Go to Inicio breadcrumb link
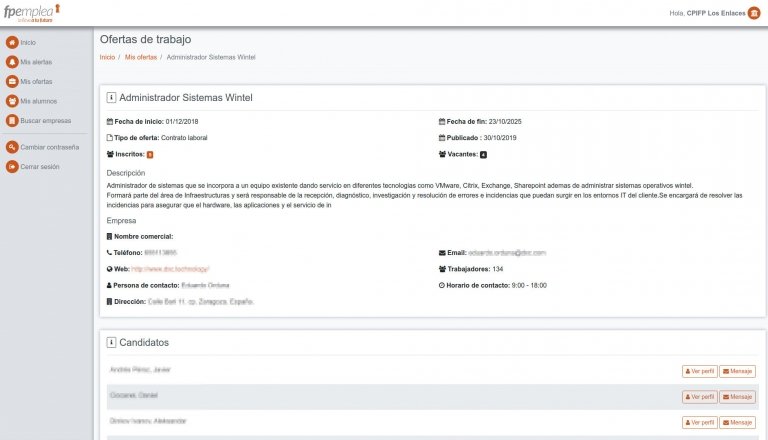 point(107,57)
